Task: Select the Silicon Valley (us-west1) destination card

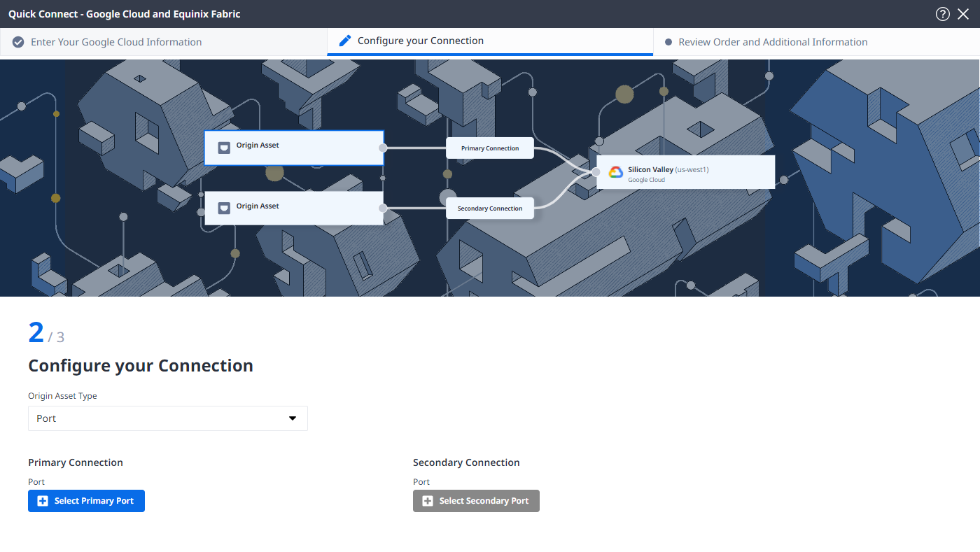Action: click(686, 172)
